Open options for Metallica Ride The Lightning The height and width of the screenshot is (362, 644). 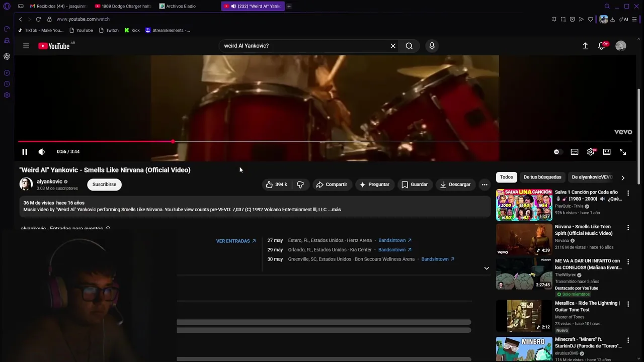click(628, 304)
